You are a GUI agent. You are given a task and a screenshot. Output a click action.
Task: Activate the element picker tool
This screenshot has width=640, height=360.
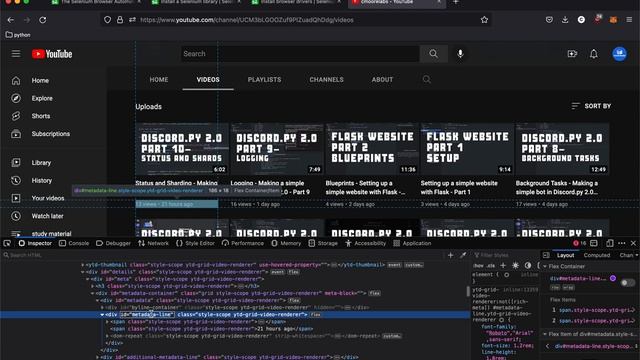point(7,243)
